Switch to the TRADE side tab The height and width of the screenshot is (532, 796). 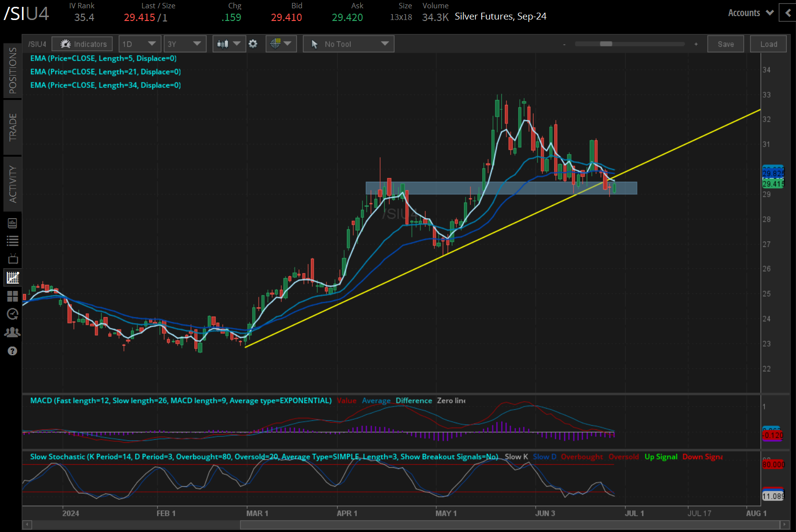[13, 127]
